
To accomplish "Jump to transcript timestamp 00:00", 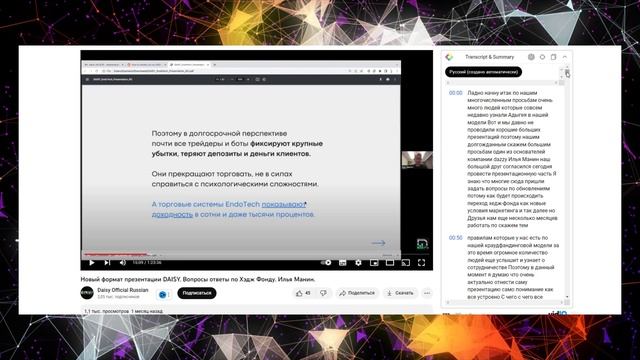I will 456,93.
